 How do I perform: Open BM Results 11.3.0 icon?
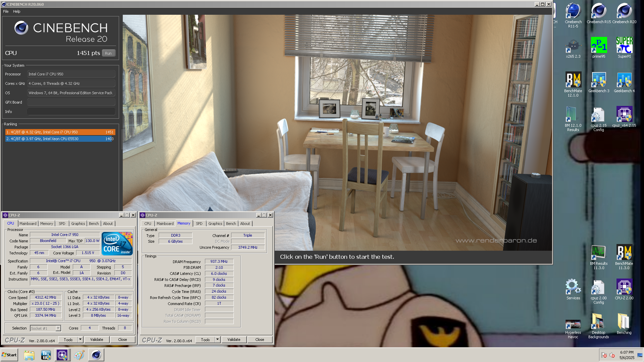coord(598,257)
